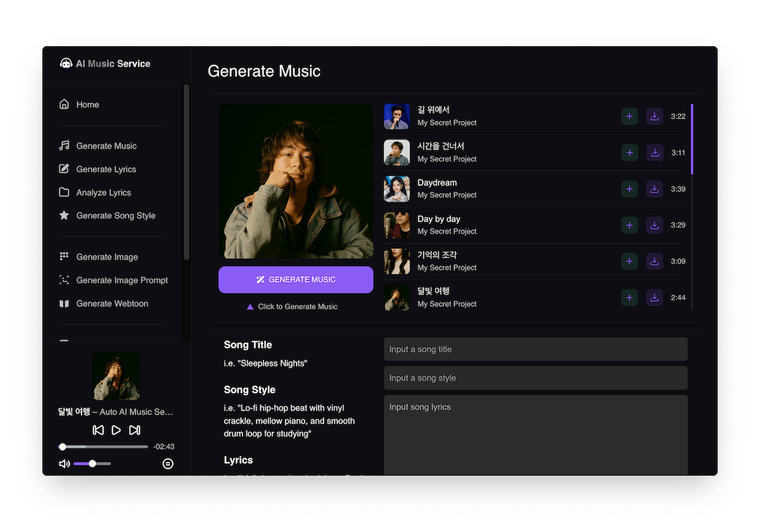Screen dimensions: 760x532
Task: Download the 길 위에서 track
Action: coord(654,117)
